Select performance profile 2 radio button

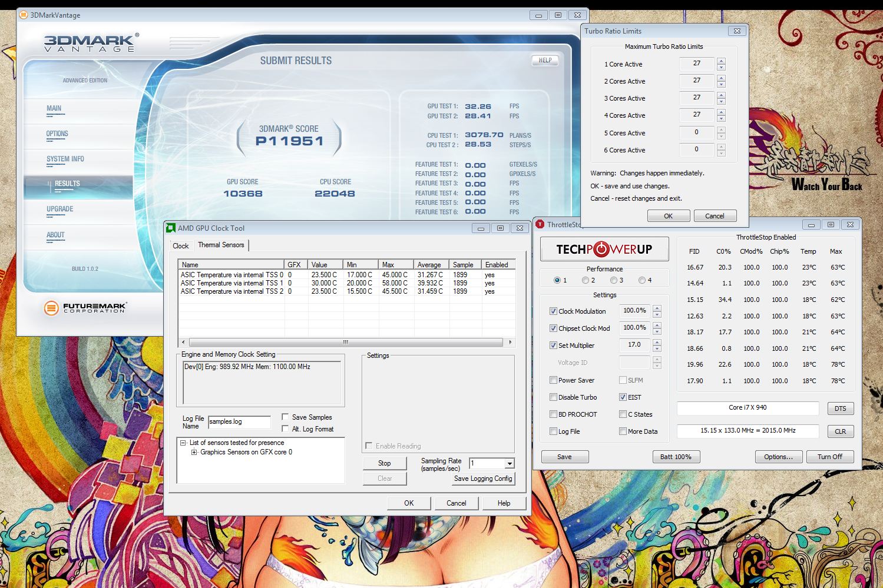tap(585, 280)
